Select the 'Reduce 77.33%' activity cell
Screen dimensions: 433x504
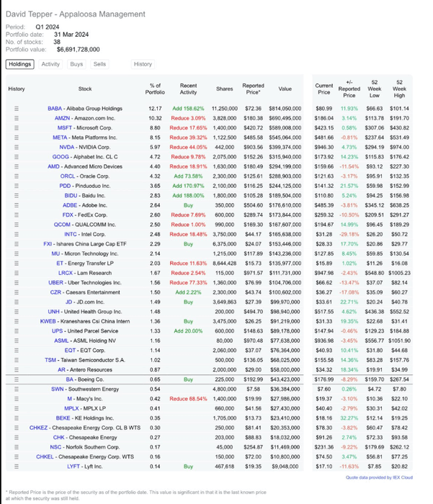click(188, 282)
